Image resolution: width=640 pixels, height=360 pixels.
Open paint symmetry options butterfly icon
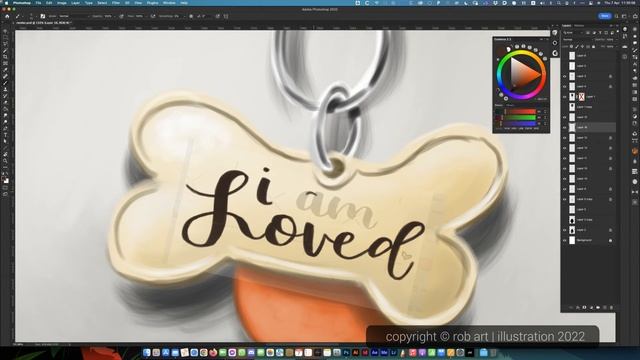(226, 16)
